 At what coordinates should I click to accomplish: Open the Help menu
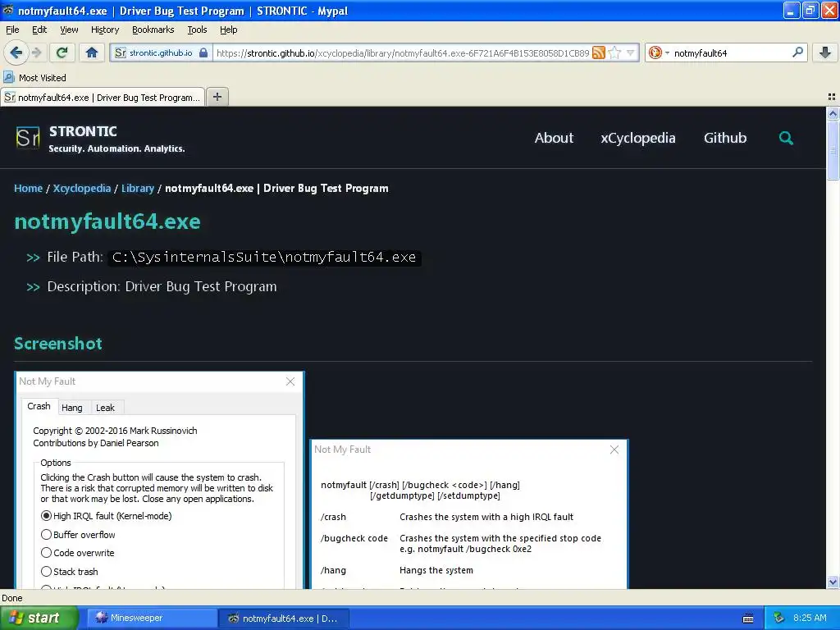(228, 30)
